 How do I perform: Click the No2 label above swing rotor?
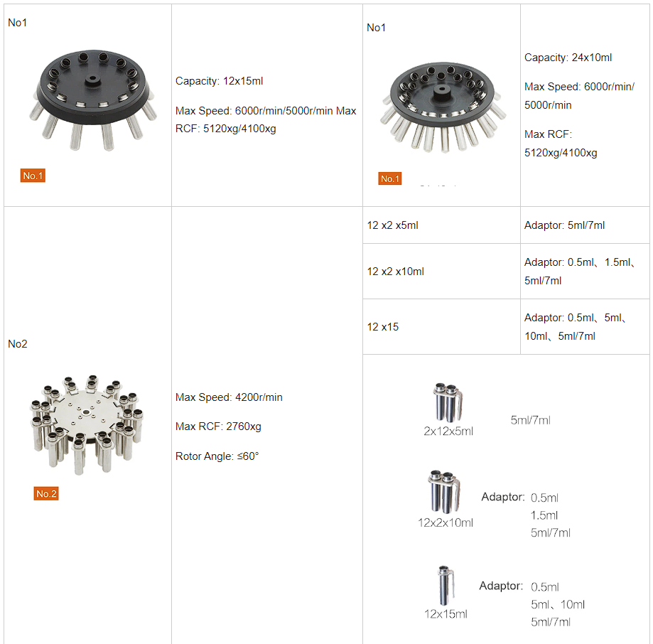18,343
